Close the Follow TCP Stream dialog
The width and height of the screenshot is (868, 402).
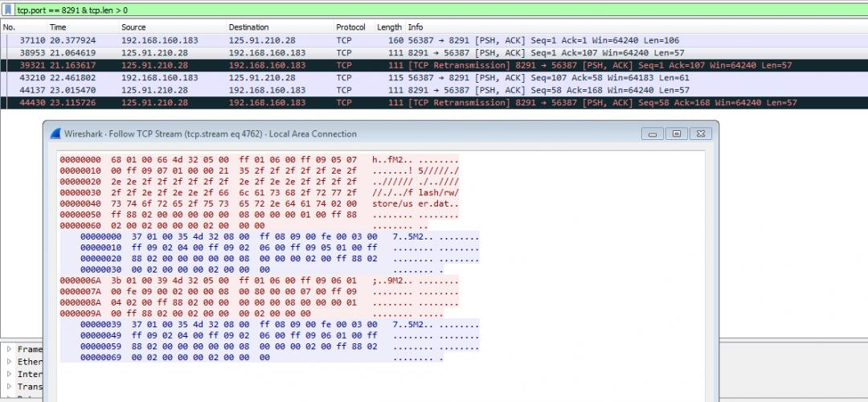tap(699, 133)
